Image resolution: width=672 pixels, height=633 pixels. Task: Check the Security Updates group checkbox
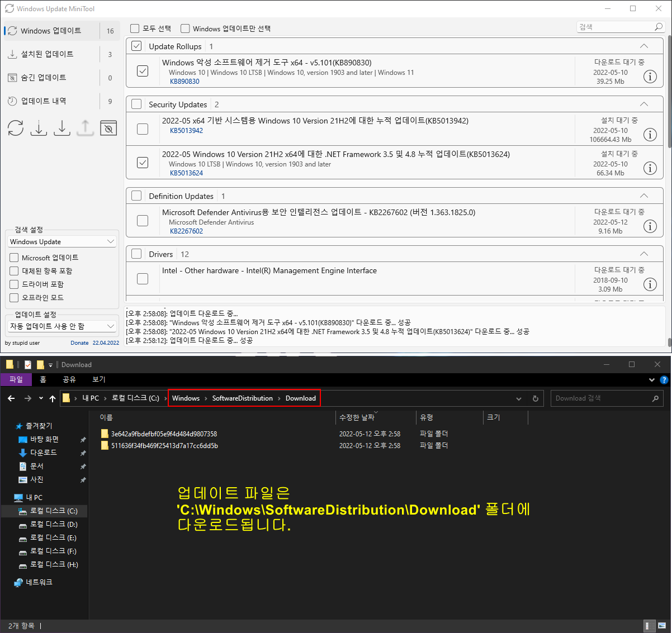pos(136,104)
